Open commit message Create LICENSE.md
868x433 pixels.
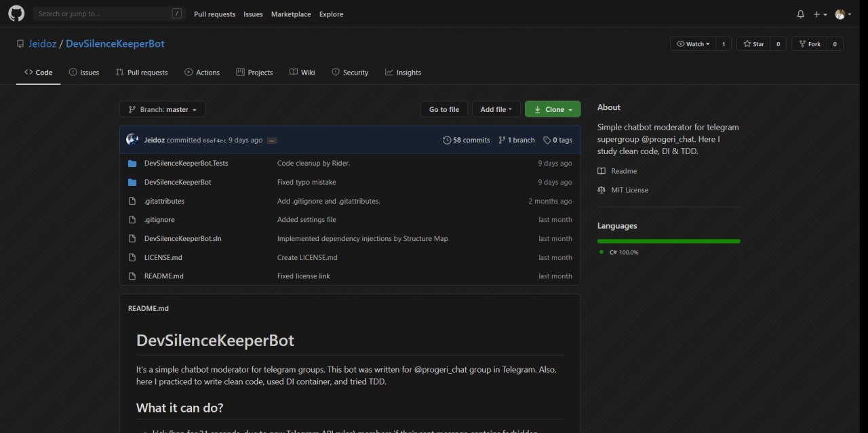point(307,257)
